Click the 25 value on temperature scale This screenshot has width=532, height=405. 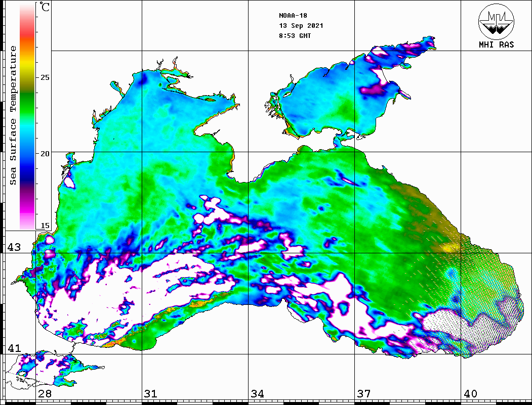[45, 77]
